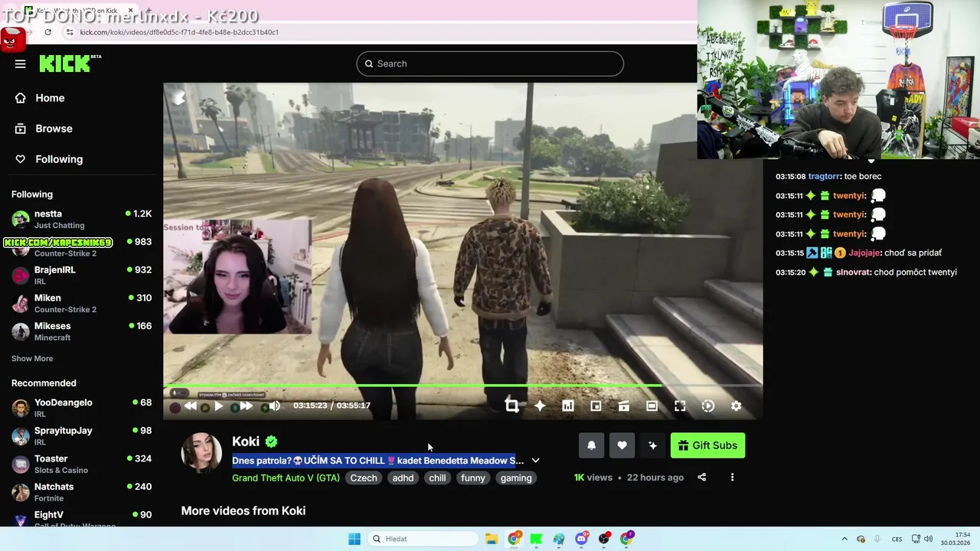Open SprayitupJay recommended channel

[x=81, y=435]
